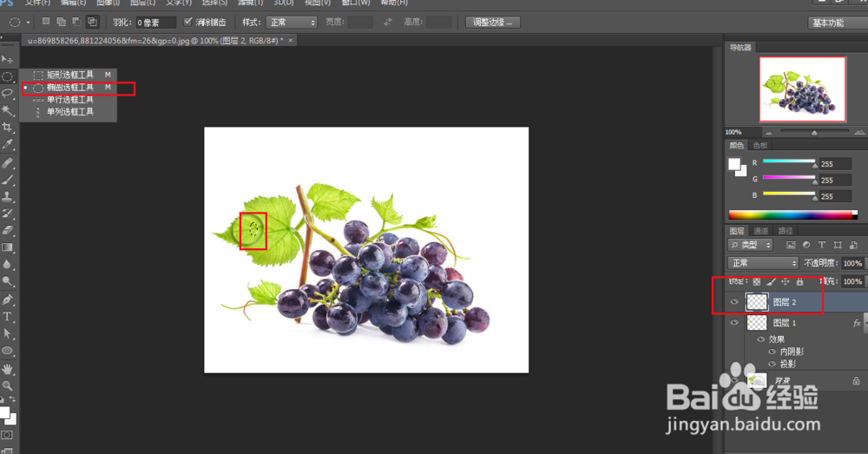Viewport: 868px width, 454px height.
Task: Select the Brush tool
Action: [x=7, y=180]
